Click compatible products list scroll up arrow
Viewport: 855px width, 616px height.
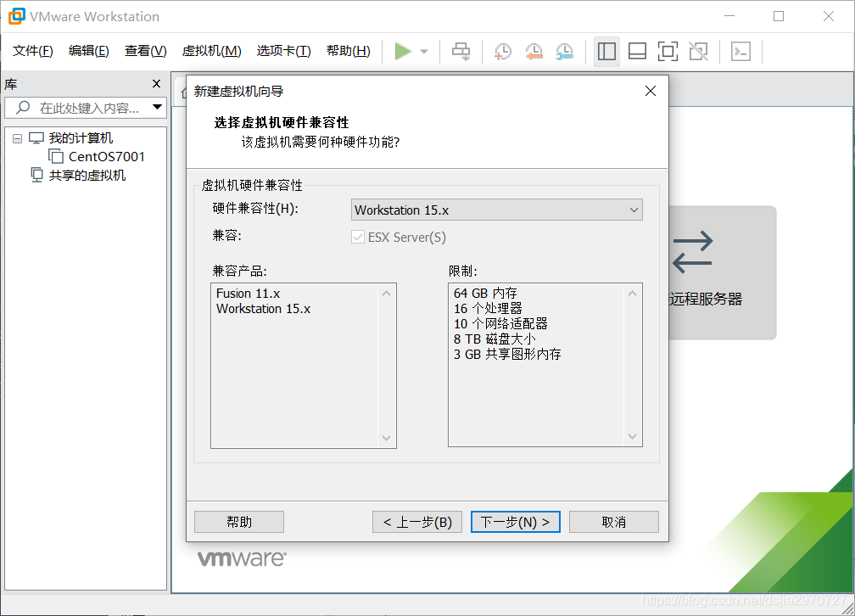point(387,294)
